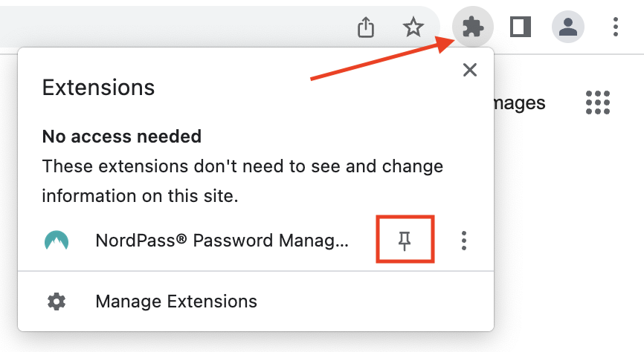The width and height of the screenshot is (644, 352).
Task: Click the "No access needed" heading
Action: [121, 136]
